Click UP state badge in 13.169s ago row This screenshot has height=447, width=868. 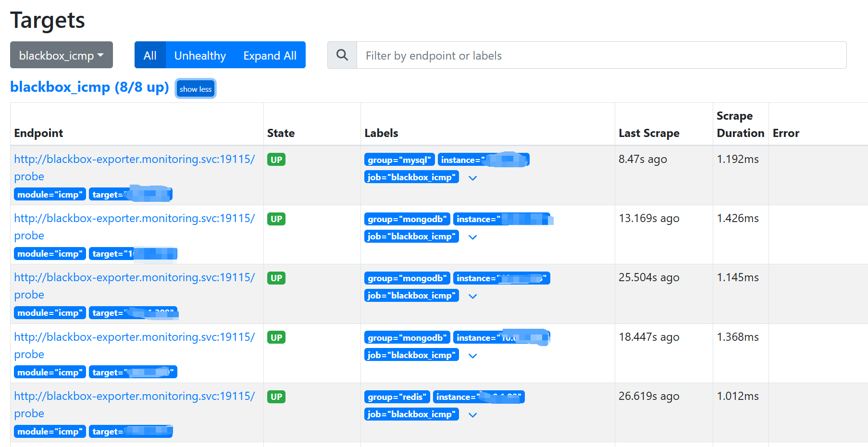coord(276,219)
